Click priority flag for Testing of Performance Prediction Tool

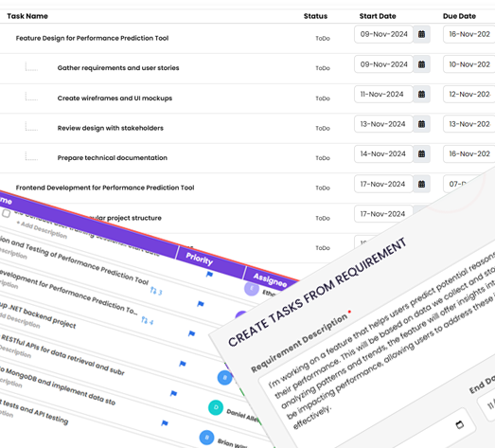(x=201, y=304)
